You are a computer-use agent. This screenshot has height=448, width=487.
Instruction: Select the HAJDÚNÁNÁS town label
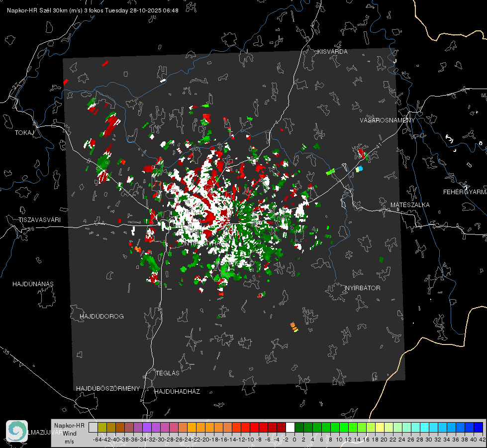pos(33,284)
